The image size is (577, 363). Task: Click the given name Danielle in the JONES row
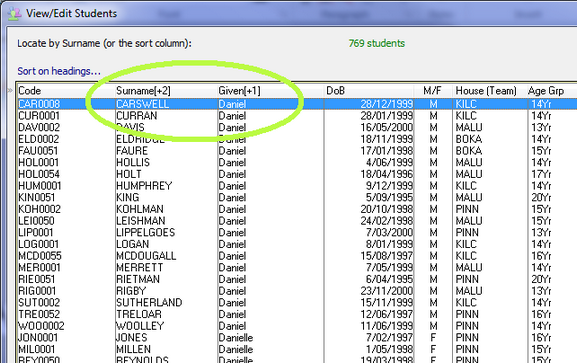tap(236, 338)
